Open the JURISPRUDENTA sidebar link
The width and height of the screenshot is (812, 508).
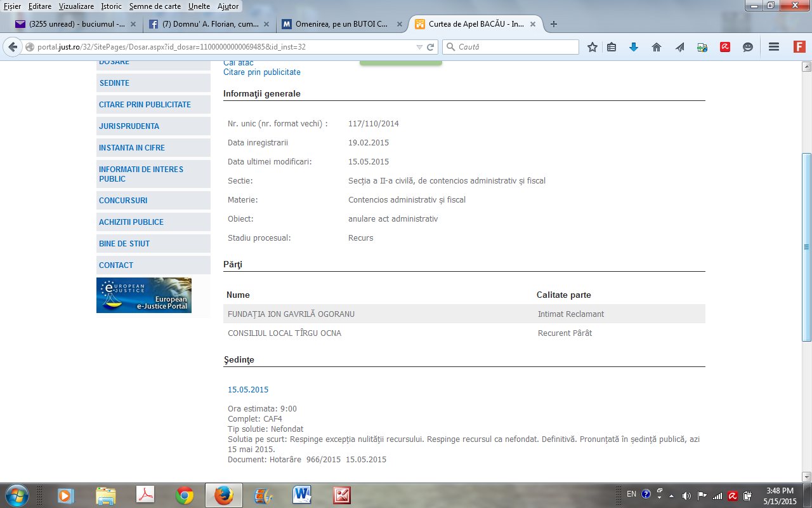[x=129, y=126]
